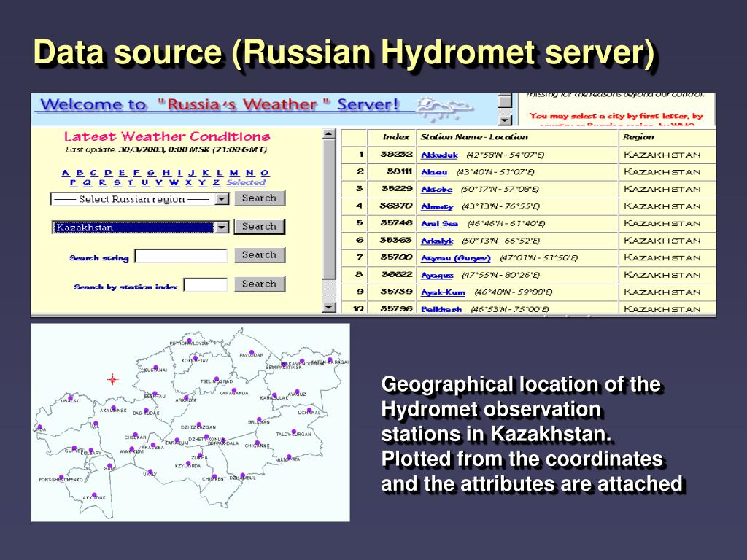Click the AKKUDUK station dot on map
Screen dimensions: 747x560
coord(94,495)
